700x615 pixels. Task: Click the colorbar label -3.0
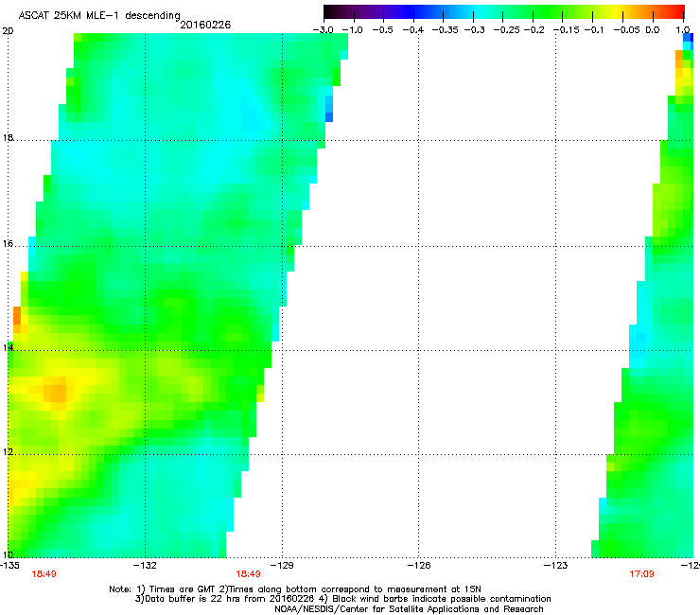(x=323, y=30)
